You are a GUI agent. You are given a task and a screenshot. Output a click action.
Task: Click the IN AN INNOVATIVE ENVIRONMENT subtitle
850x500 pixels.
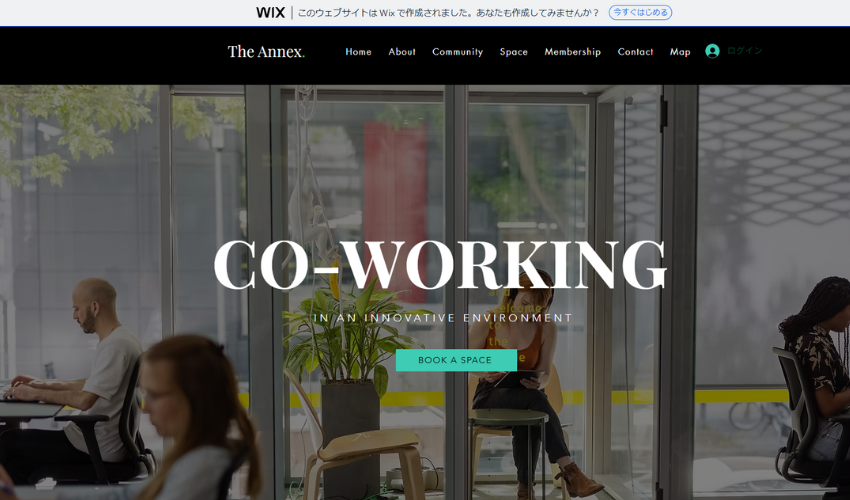[443, 318]
